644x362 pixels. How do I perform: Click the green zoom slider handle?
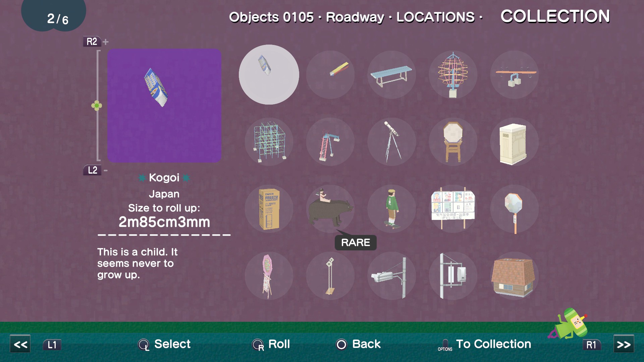97,106
